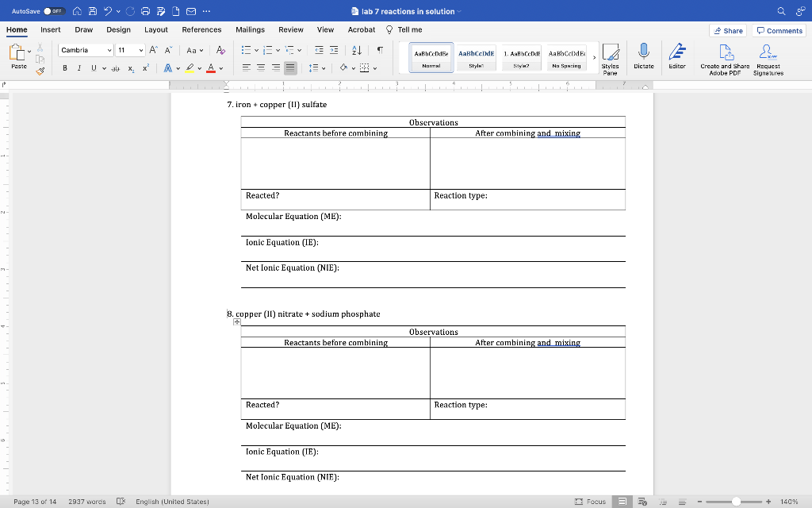Click the Paste clipboard icon

[17, 52]
